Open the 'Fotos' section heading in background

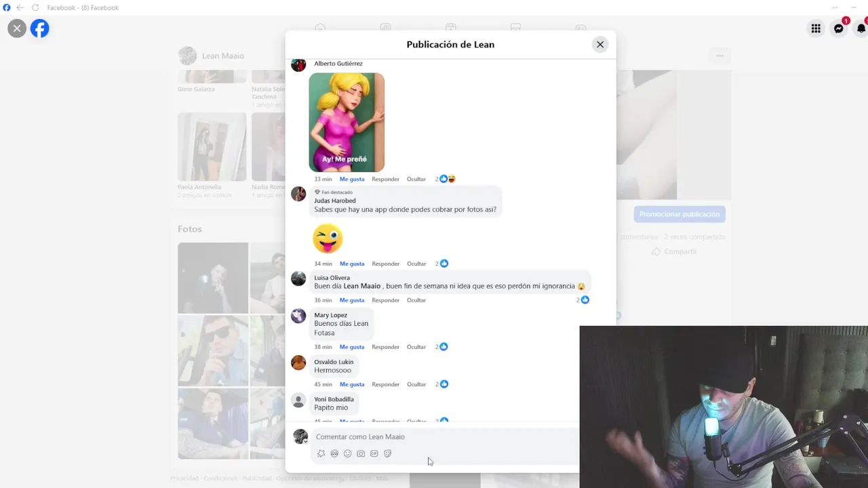pyautogui.click(x=190, y=229)
